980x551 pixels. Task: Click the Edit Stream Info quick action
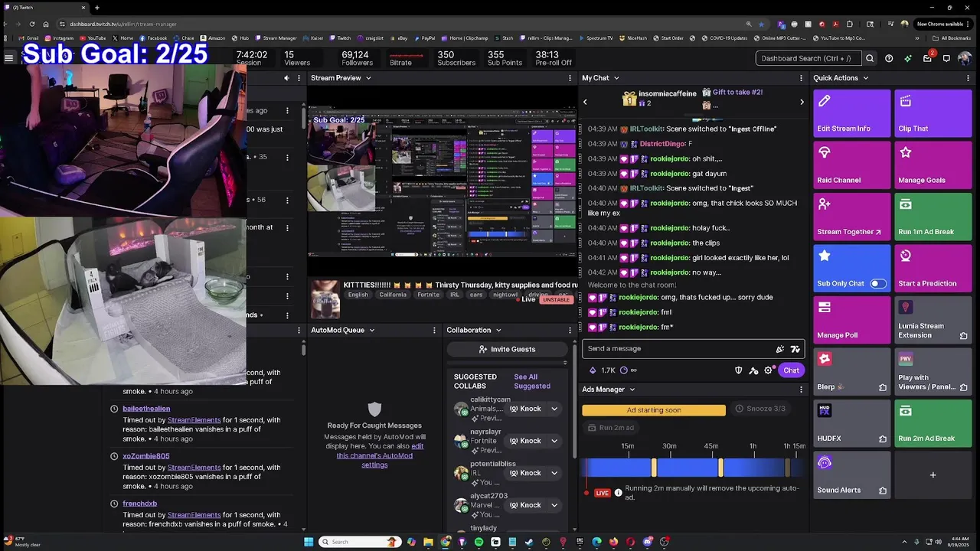(x=852, y=113)
